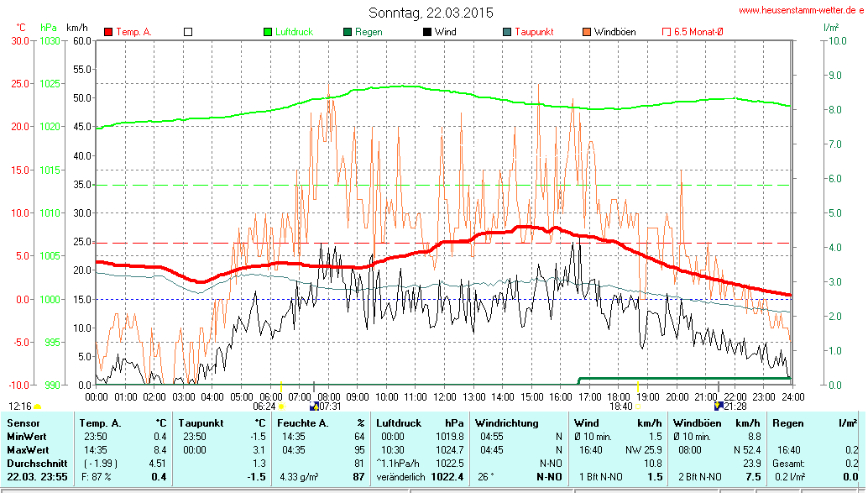
Task: Click the Feuchte A. column header
Action: (x=302, y=423)
